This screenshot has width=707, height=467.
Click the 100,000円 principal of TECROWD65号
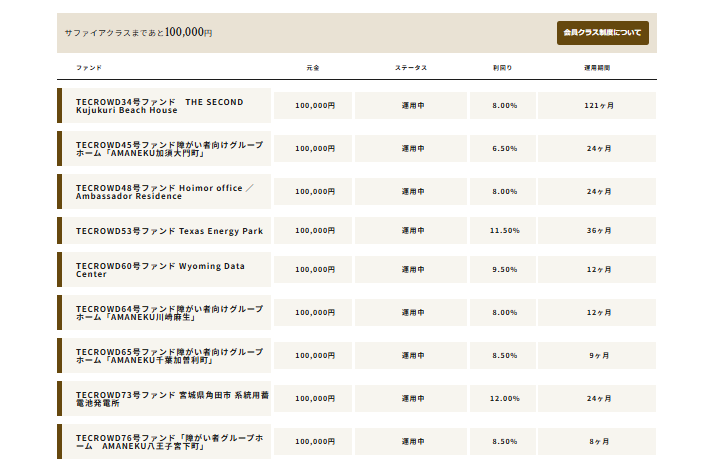tap(313, 356)
